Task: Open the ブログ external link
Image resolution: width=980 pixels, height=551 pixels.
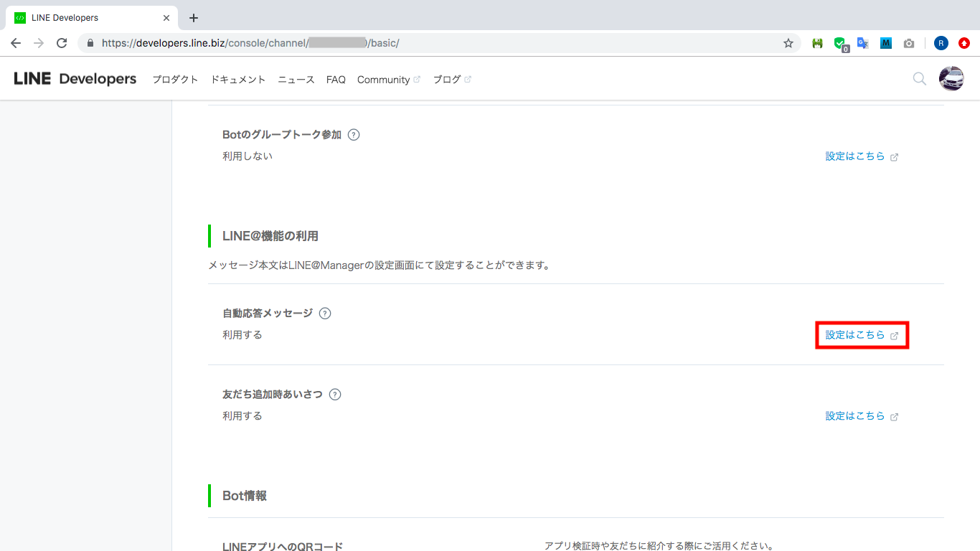Action: click(x=452, y=80)
